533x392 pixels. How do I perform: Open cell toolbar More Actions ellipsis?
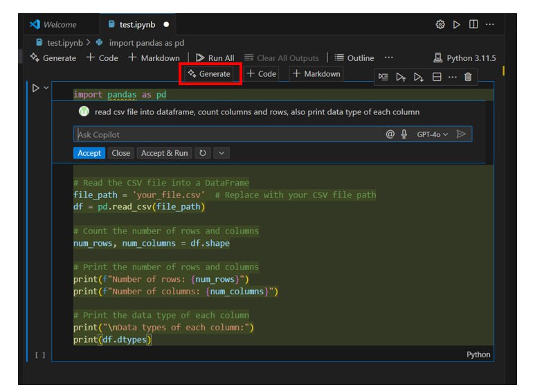point(453,77)
